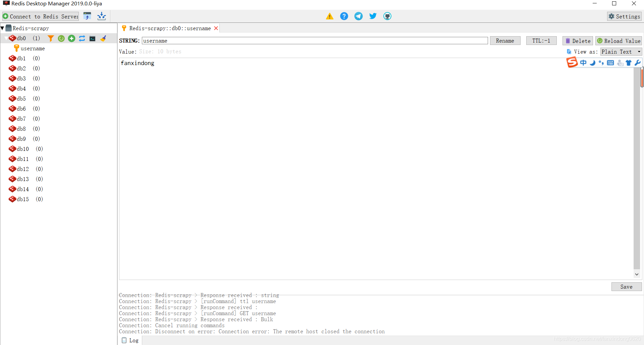Open Settings

625,16
